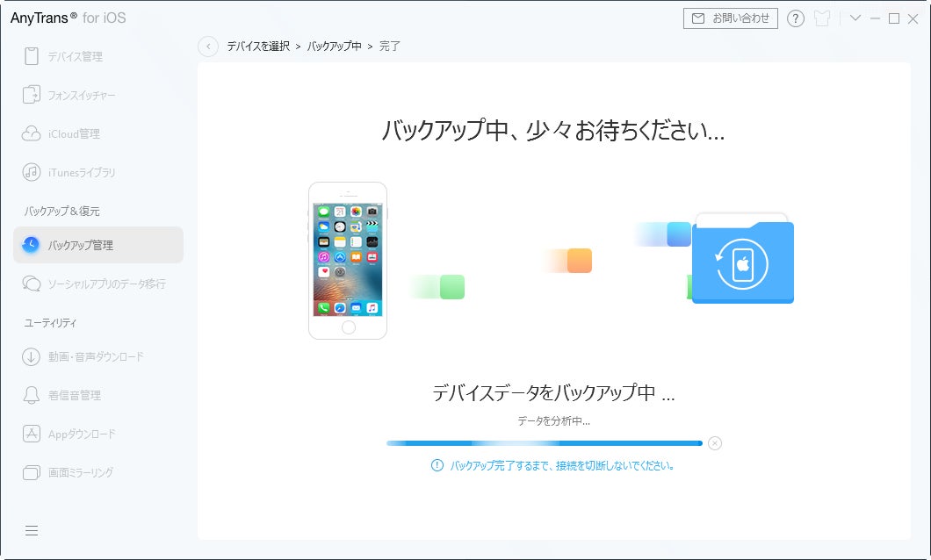
Task: Click the back arrow beside the breadcrumb
Action: click(208, 47)
